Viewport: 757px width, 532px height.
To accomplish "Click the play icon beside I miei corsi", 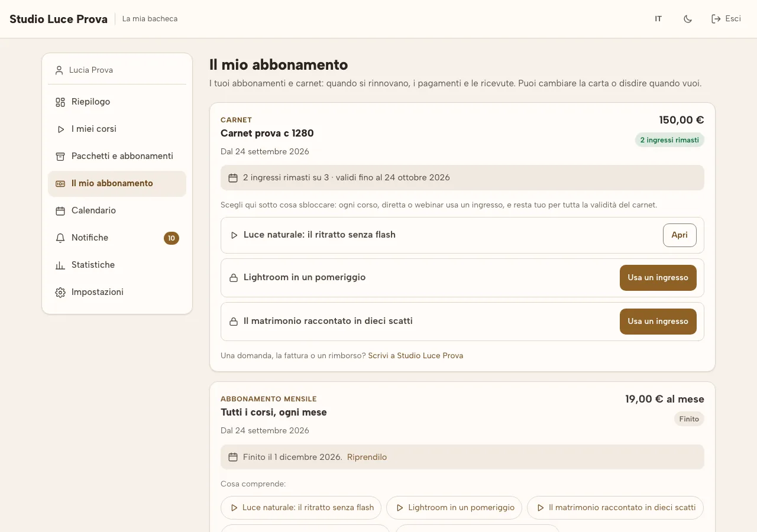I will point(60,129).
